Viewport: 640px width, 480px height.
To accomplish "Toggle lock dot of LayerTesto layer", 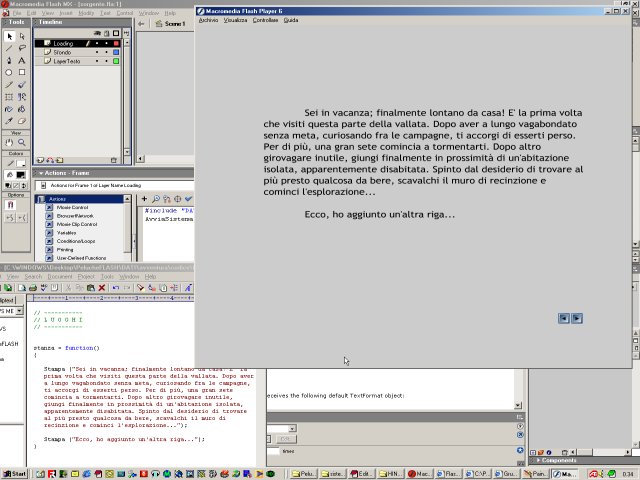I will 107,61.
